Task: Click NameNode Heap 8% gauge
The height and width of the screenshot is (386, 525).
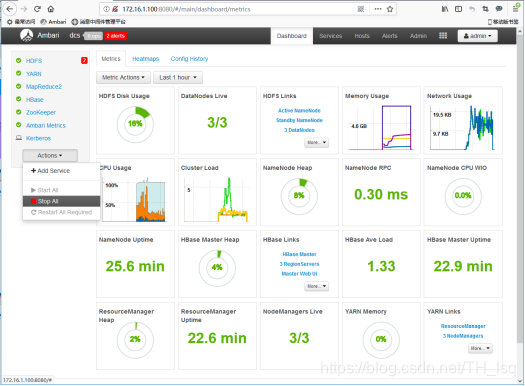Action: [x=299, y=196]
